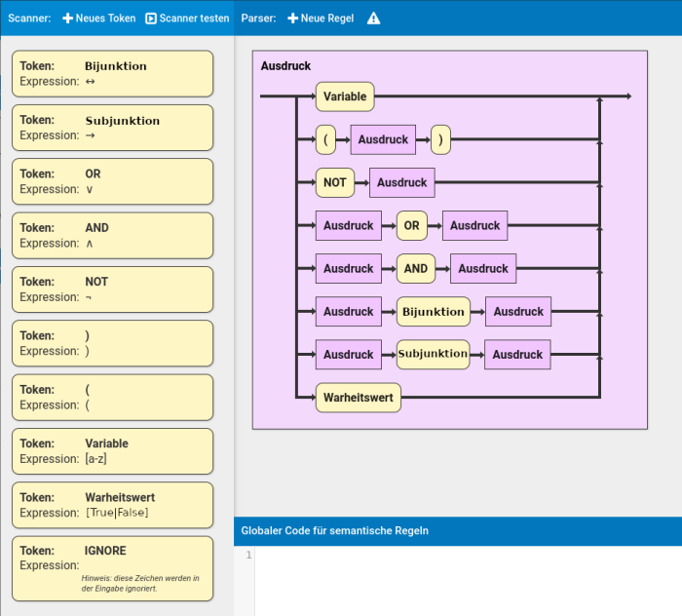
Task: Click the Ausdruck rule title
Action: tap(285, 66)
